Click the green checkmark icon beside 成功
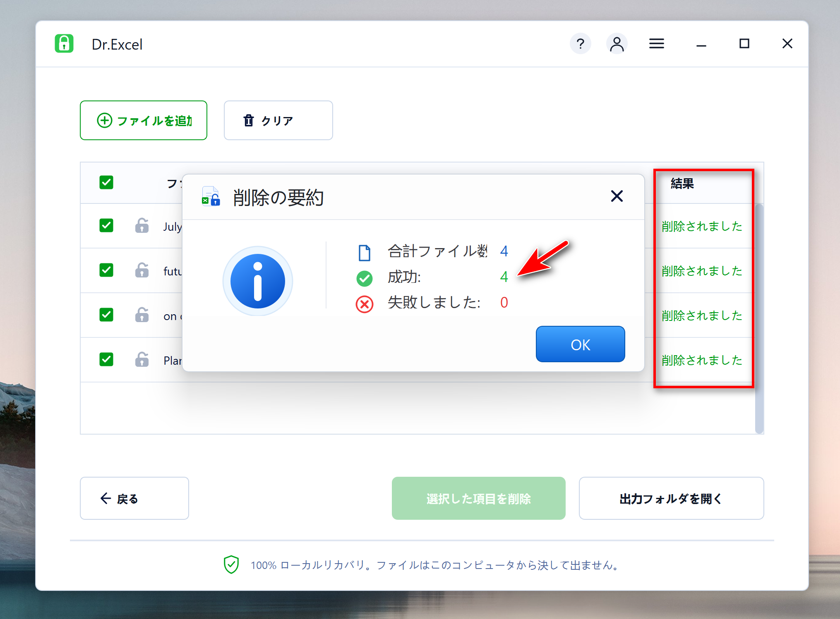 coord(364,278)
